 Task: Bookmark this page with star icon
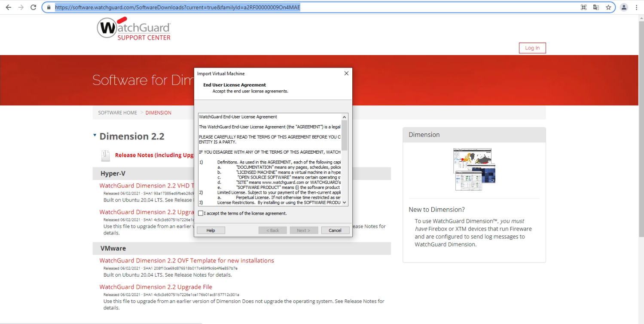point(608,7)
